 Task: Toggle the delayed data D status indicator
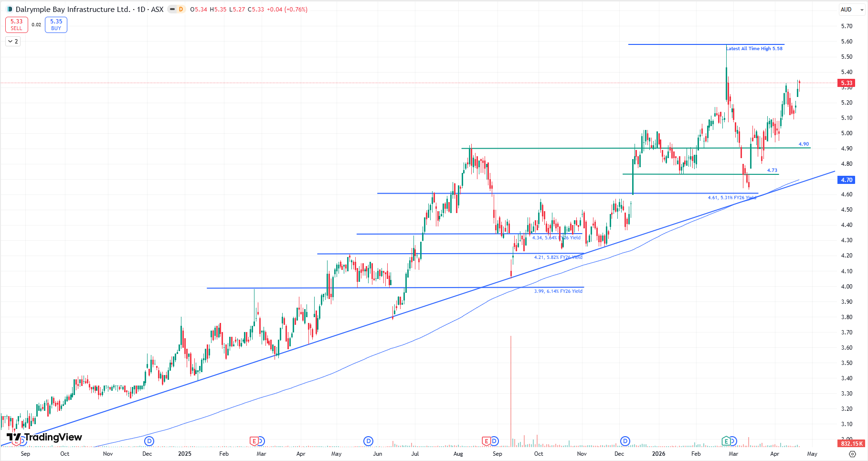(181, 9)
